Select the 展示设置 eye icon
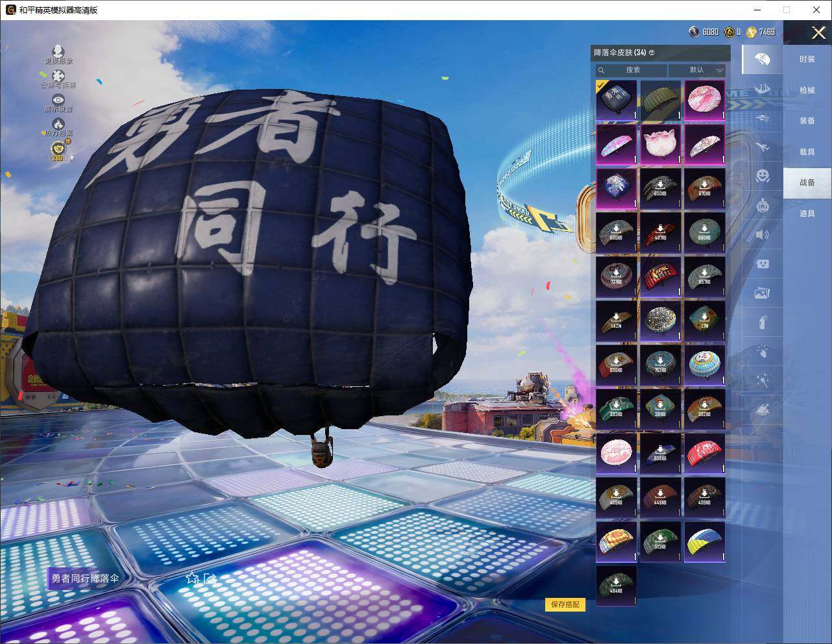Viewport: 832px width, 644px height. [x=59, y=99]
